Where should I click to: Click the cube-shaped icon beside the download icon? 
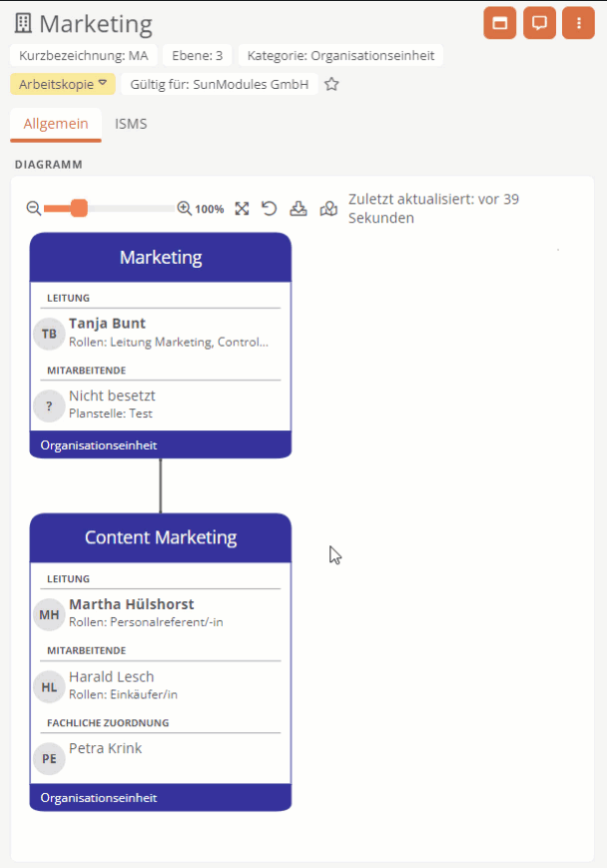pos(328,208)
